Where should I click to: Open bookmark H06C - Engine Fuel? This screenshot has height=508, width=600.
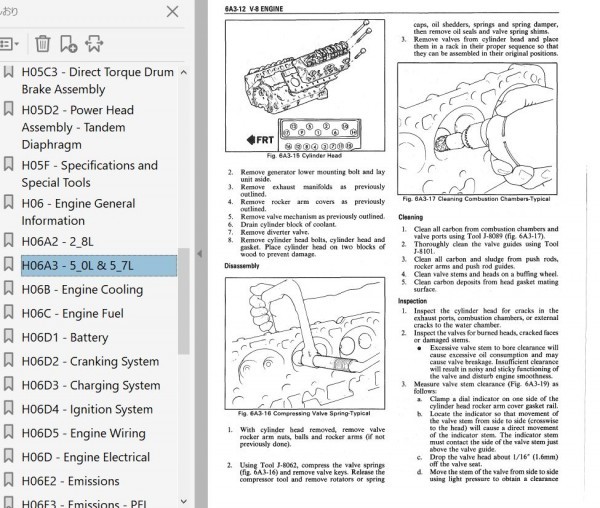[73, 313]
